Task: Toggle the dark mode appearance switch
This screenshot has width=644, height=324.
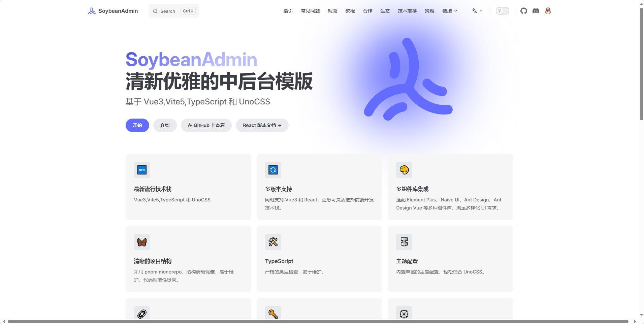Action: tap(502, 11)
